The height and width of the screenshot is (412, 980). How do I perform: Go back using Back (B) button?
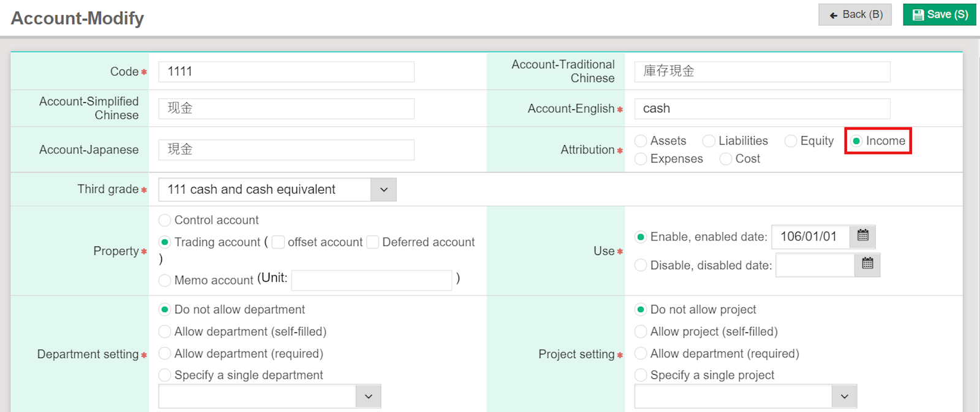pyautogui.click(x=855, y=15)
